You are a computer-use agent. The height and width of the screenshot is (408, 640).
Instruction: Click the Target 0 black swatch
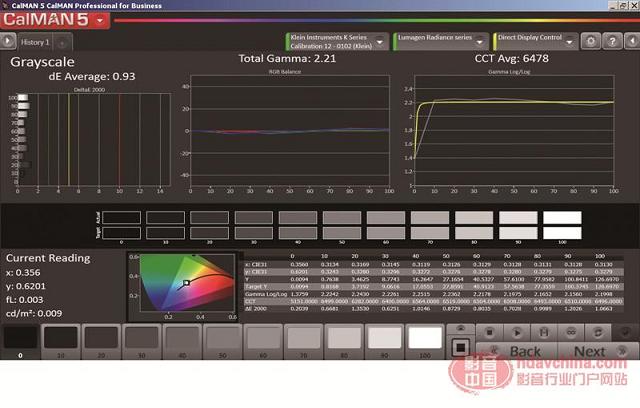[x=121, y=233]
